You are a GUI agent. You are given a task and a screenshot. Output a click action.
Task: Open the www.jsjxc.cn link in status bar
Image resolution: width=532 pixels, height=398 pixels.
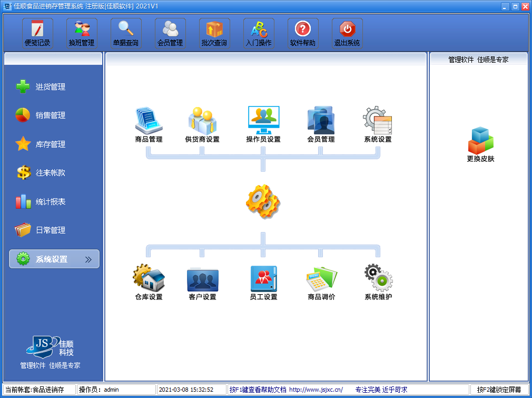[x=316, y=390]
